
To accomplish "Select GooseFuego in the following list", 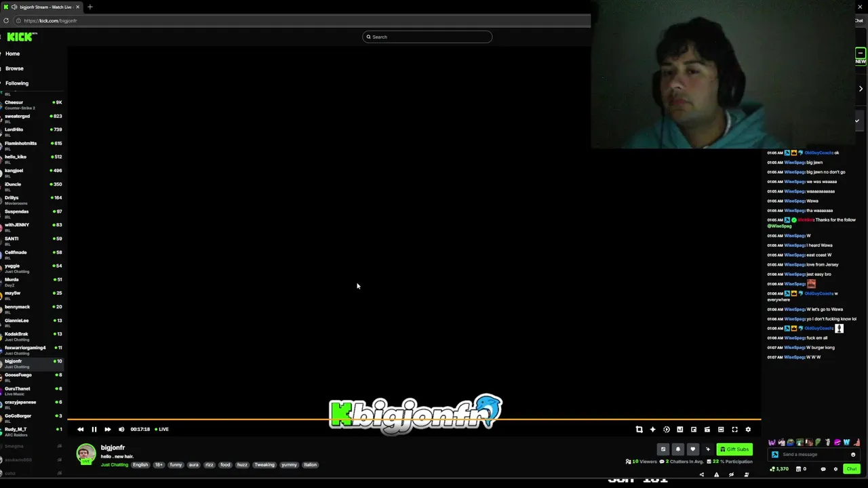I will (x=32, y=378).
